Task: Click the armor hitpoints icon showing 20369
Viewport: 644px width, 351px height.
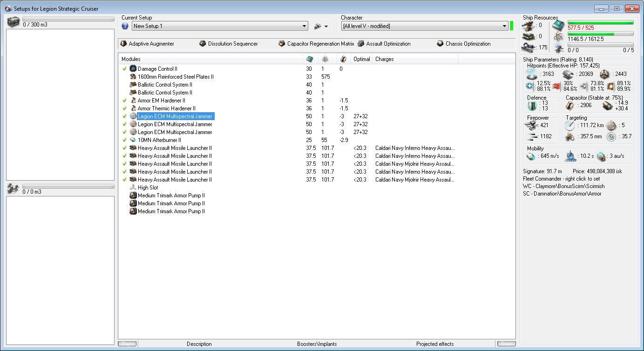Action: point(567,74)
